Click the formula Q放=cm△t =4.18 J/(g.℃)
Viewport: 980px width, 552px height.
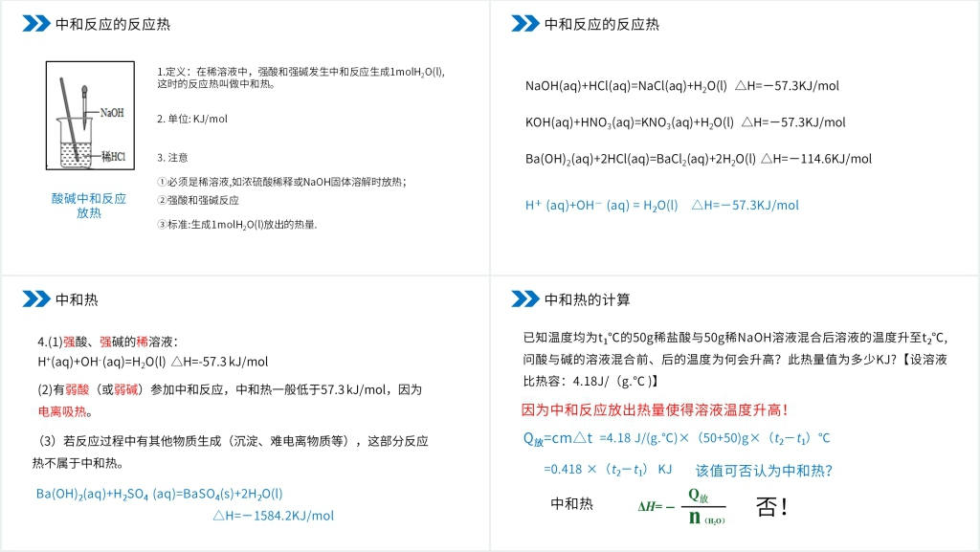coord(677,438)
